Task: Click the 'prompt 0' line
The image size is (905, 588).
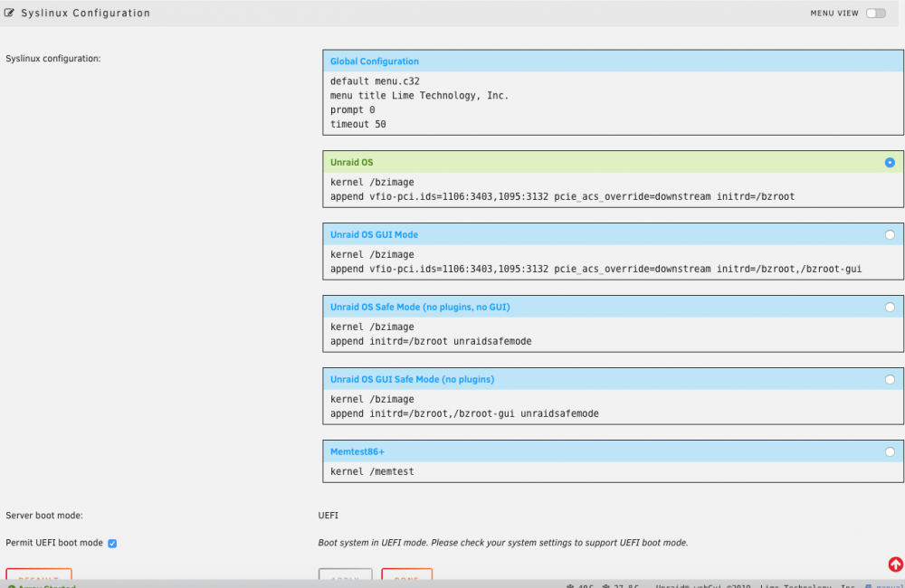Action: click(353, 110)
